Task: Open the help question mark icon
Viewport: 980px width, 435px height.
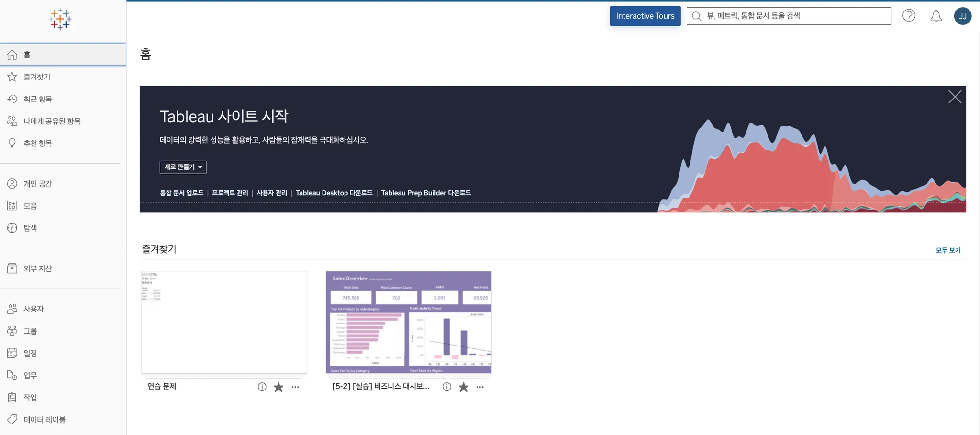Action: 909,16
